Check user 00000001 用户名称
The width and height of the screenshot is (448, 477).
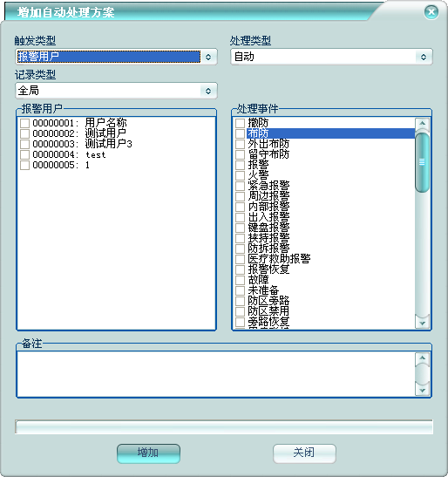[24, 123]
